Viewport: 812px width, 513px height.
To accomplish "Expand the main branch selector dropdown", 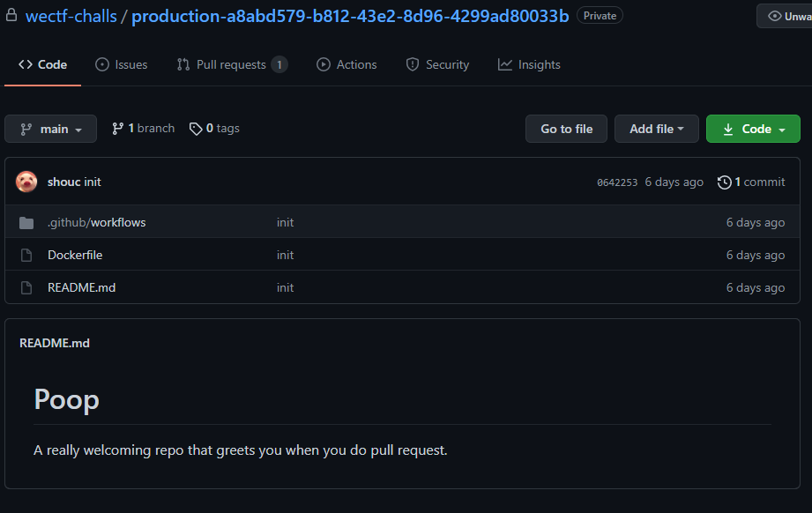I will [51, 129].
